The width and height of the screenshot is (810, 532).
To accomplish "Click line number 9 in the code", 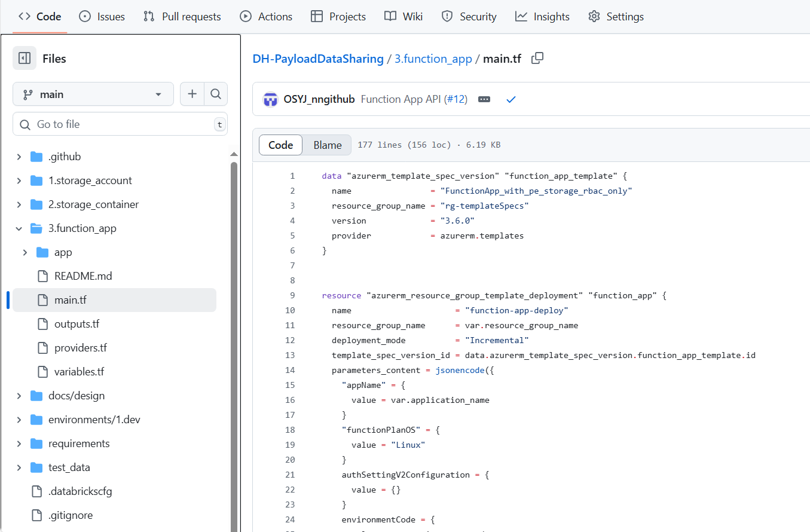I will pos(292,295).
